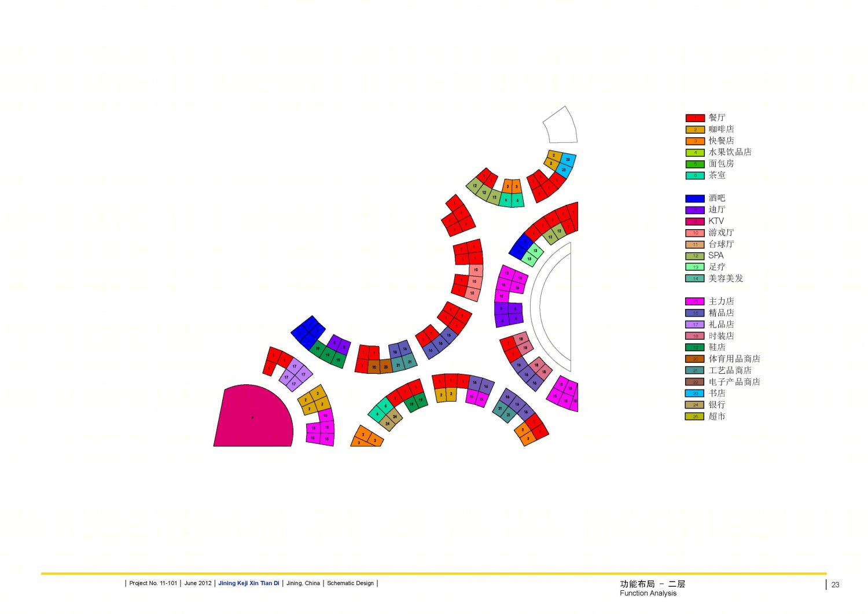Select the '电子产品商店' legend label

point(734,382)
